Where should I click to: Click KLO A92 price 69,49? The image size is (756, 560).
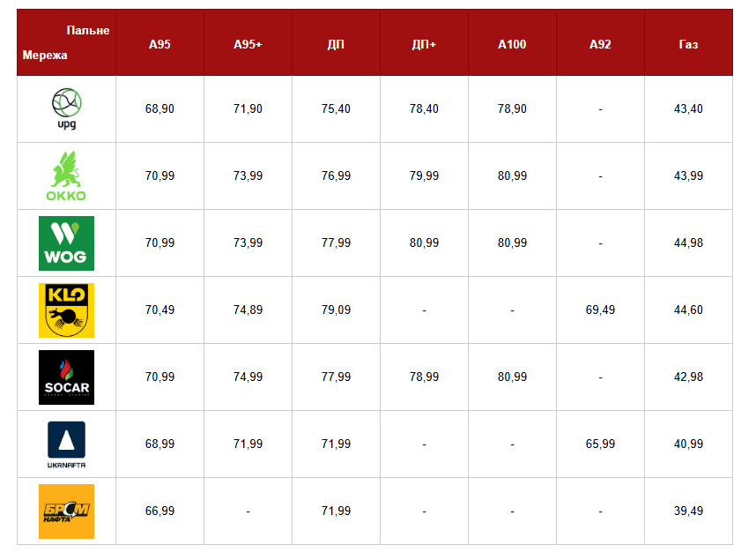pyautogui.click(x=600, y=310)
